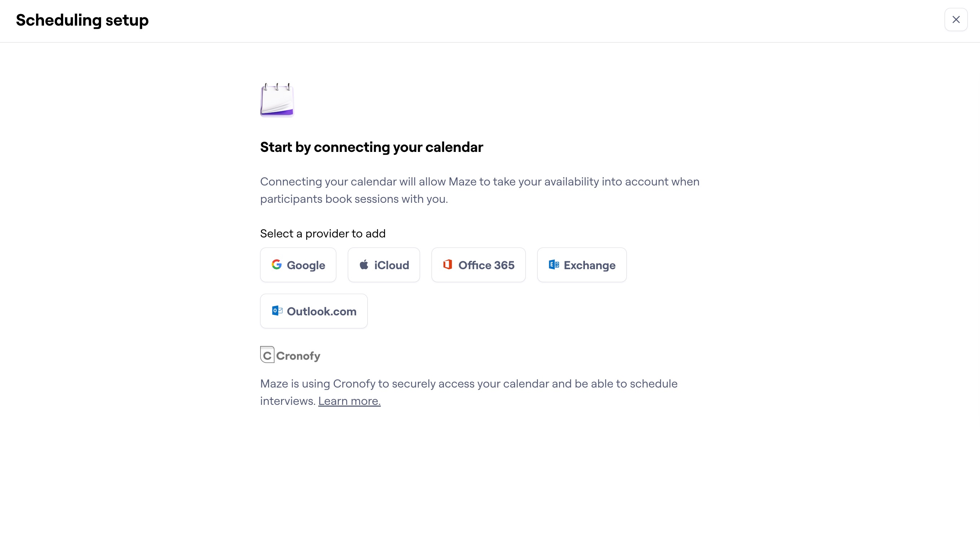Viewport: 980px width, 560px height.
Task: Click the Cronofy logo icon
Action: (267, 355)
